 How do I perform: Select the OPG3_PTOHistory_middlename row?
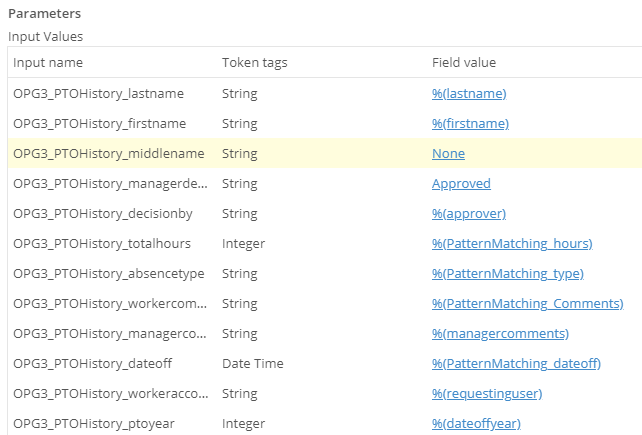(108, 154)
